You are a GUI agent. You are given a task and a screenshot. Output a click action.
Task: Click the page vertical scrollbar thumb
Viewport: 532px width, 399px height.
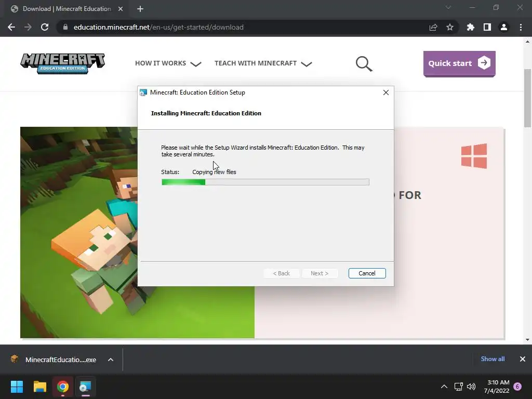coord(528,98)
